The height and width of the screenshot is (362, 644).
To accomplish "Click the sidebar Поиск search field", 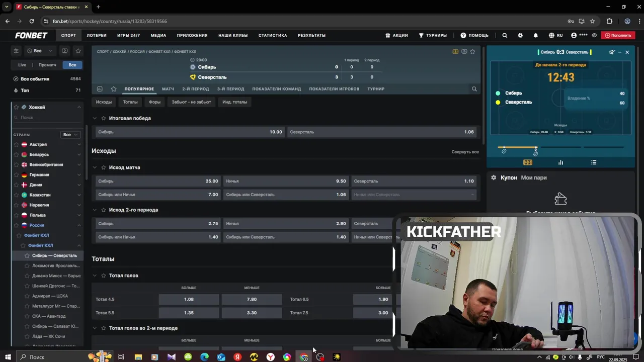I will click(47, 117).
